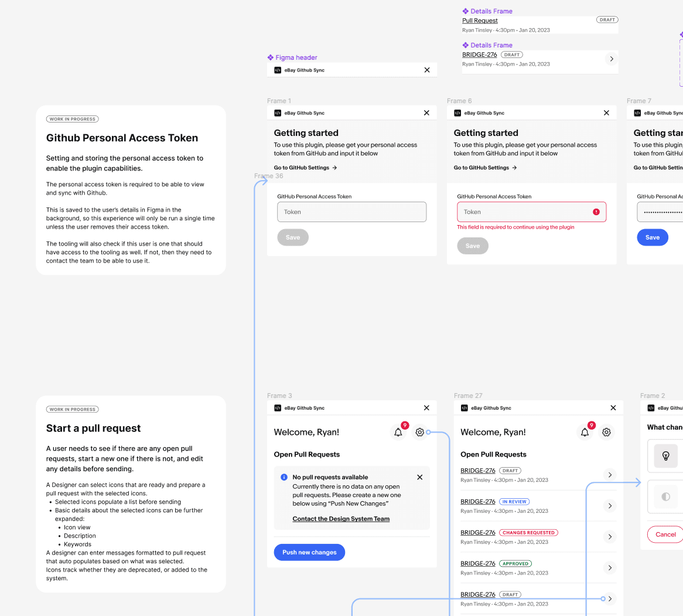
Task: Select the Frame 6 label
Action: [x=459, y=101]
